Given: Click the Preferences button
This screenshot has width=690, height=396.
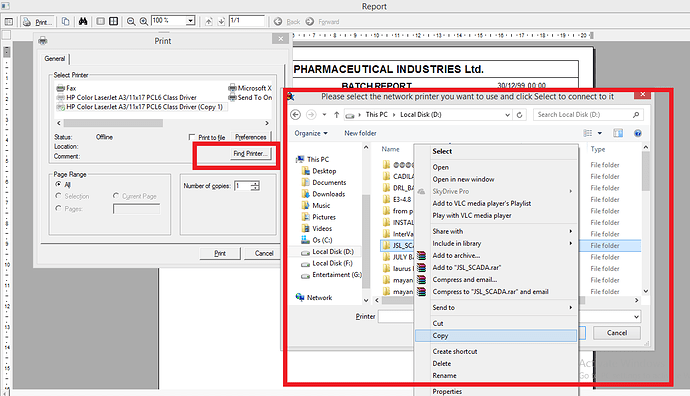Looking at the screenshot, I should [250, 137].
